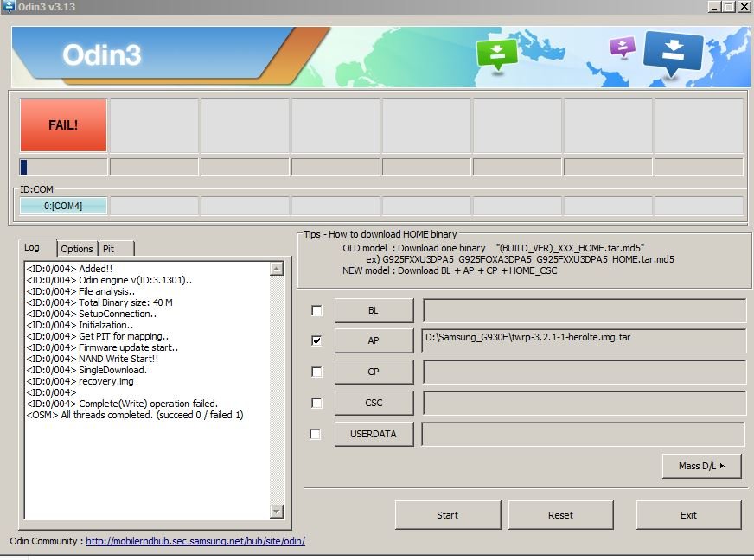
Task: Enable the CSC checkbox
Action: pos(316,403)
